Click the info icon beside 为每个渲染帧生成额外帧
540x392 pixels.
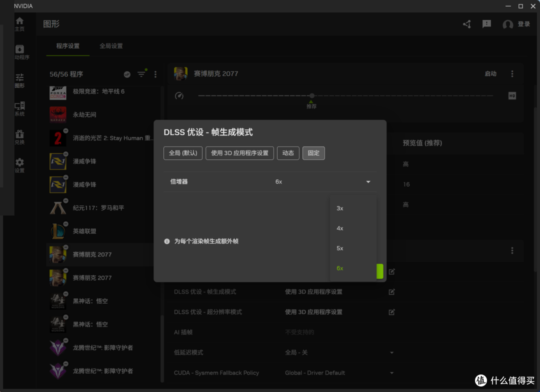coord(167,241)
